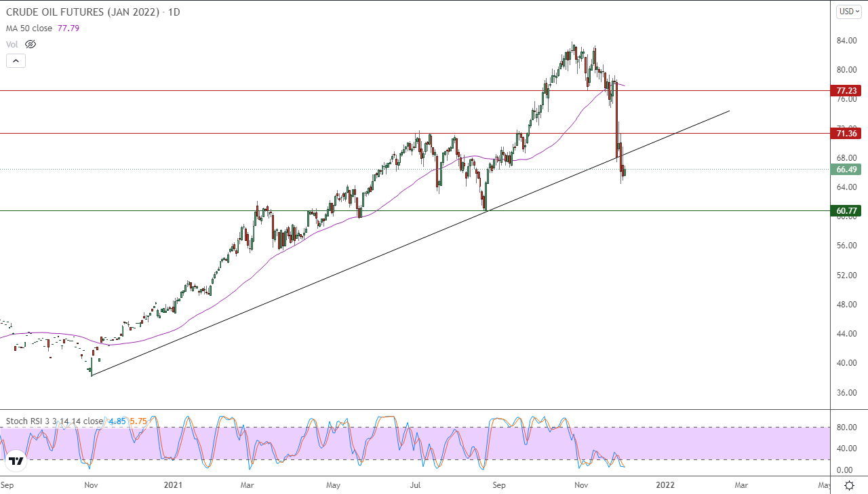This screenshot has height=494, width=868.
Task: Toggle visibility of the Vol indicator
Action: point(30,44)
